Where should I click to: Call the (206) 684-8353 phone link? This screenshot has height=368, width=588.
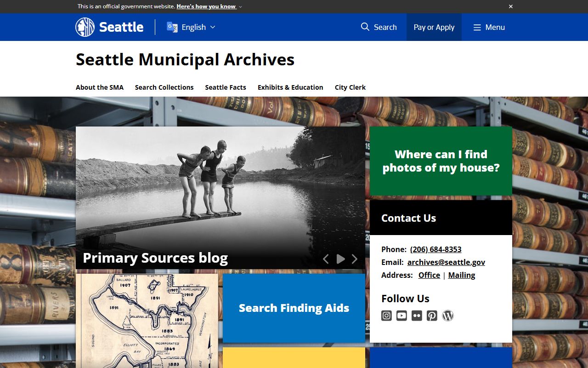click(x=436, y=249)
